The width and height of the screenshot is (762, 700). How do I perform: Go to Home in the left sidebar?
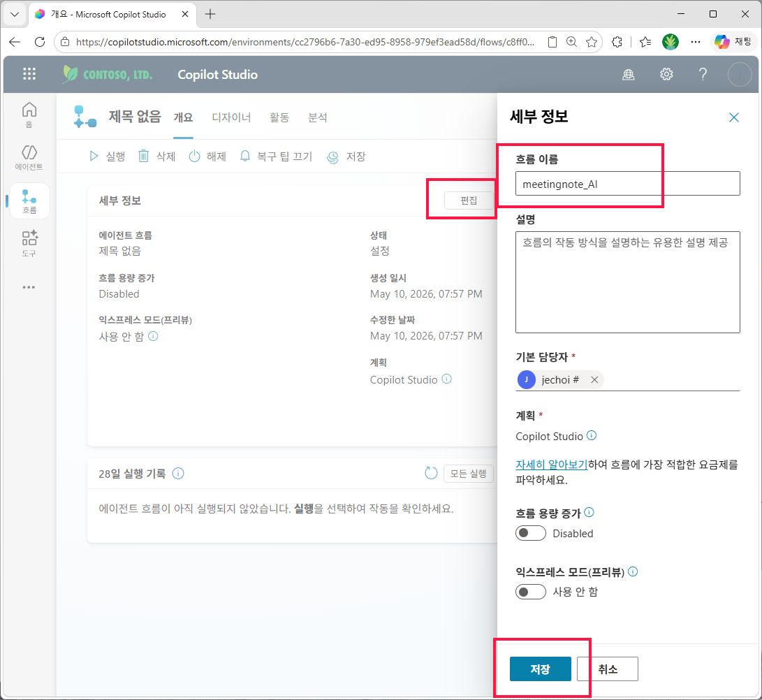pos(29,115)
